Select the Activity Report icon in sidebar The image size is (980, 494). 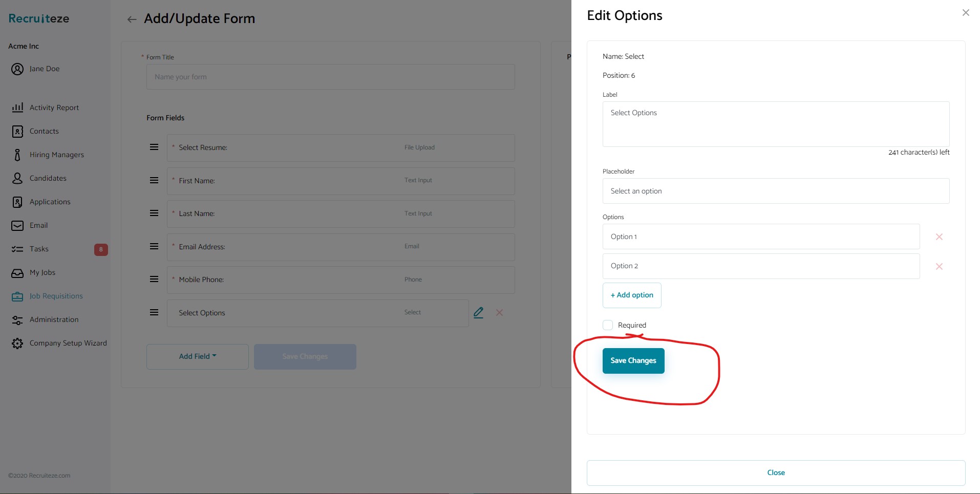click(x=18, y=108)
